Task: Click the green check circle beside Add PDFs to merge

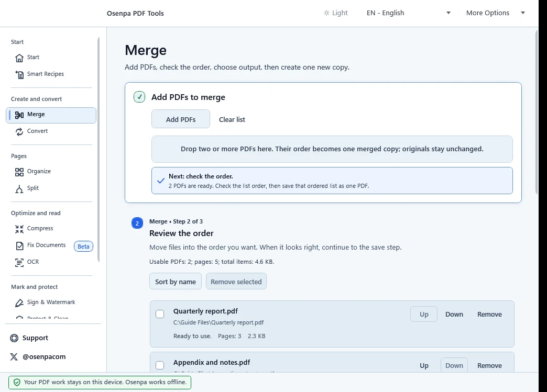Action: tap(139, 97)
